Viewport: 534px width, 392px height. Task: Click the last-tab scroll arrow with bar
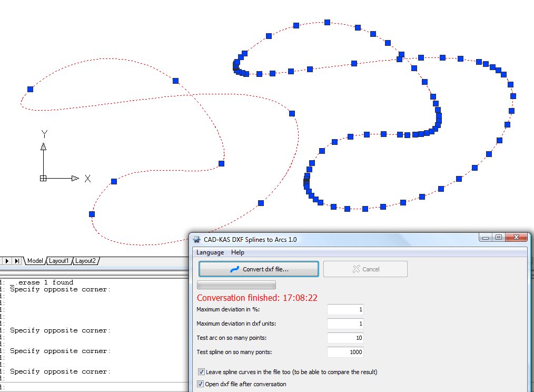tap(17, 261)
